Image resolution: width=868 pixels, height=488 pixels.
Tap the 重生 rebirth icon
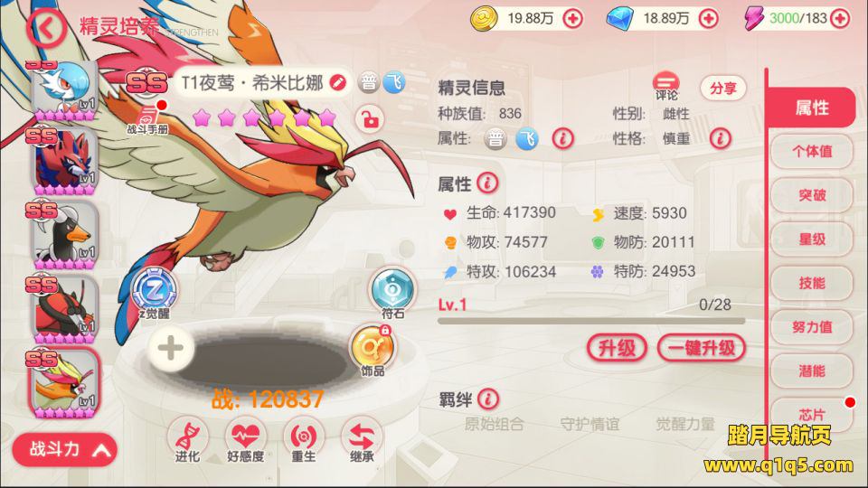304,440
